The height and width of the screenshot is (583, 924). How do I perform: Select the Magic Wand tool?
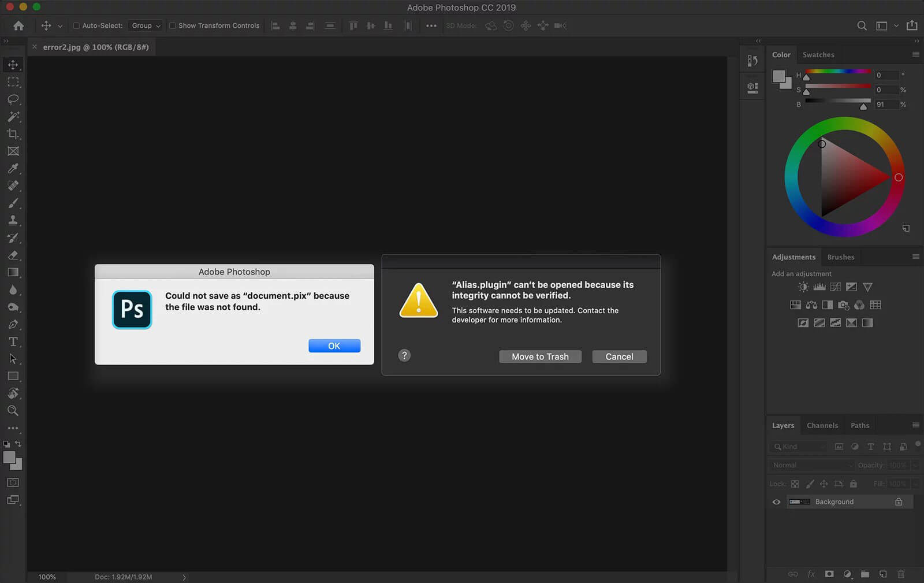click(13, 117)
